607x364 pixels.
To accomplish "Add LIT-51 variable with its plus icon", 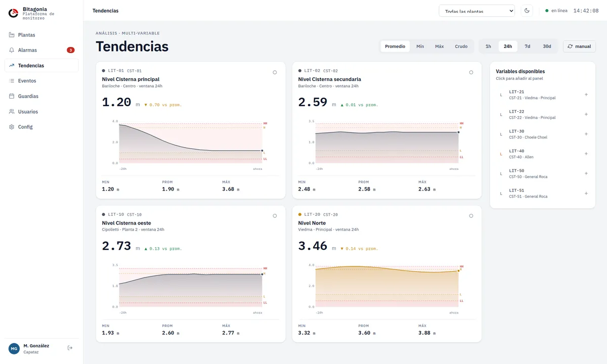I will tap(586, 193).
